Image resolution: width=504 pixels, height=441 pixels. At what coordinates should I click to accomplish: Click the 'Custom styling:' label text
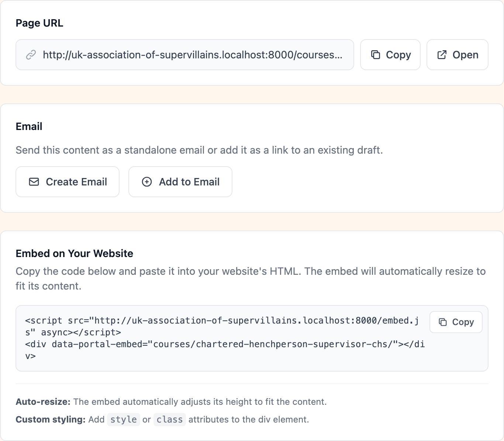pos(51,420)
